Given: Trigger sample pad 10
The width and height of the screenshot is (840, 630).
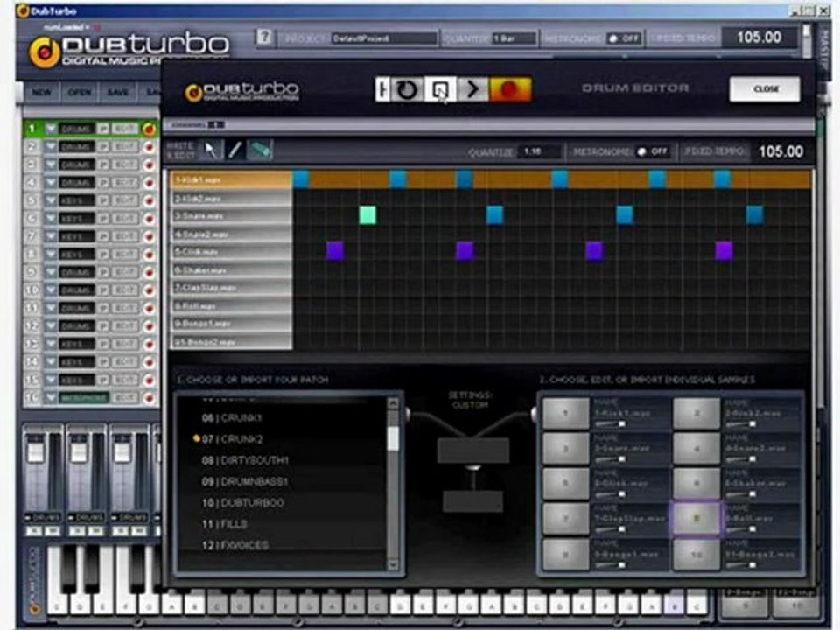Looking at the screenshot, I should pos(696,555).
